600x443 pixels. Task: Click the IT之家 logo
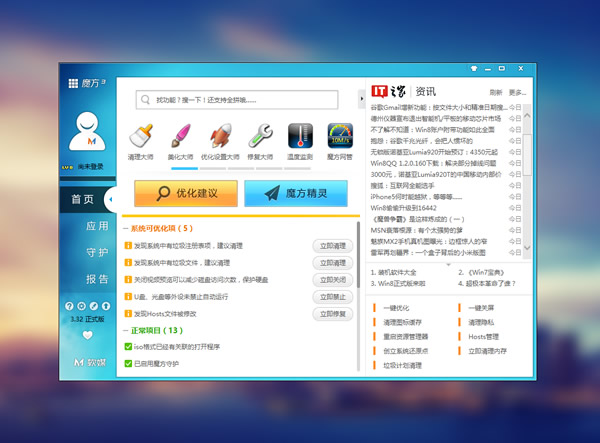coord(388,91)
